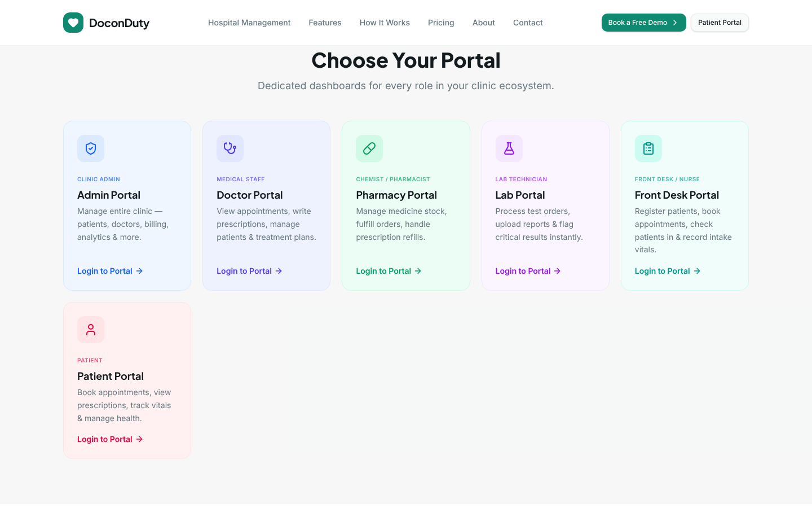The width and height of the screenshot is (812, 508).
Task: Click the Pharmacy Portal card title
Action: tap(396, 195)
